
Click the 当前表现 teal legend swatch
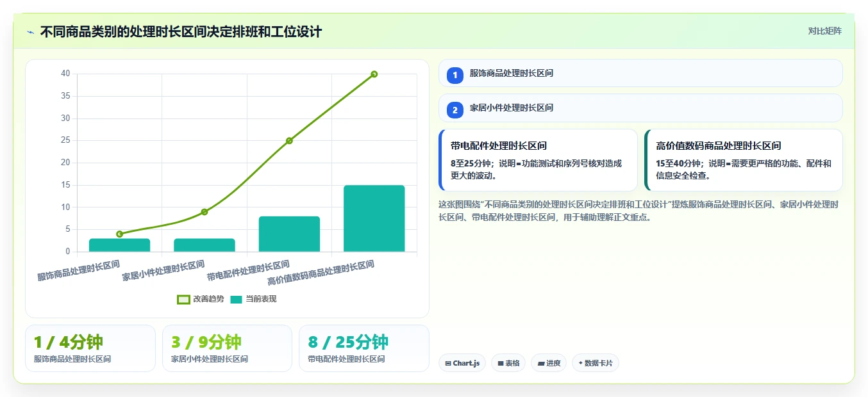pyautogui.click(x=236, y=299)
